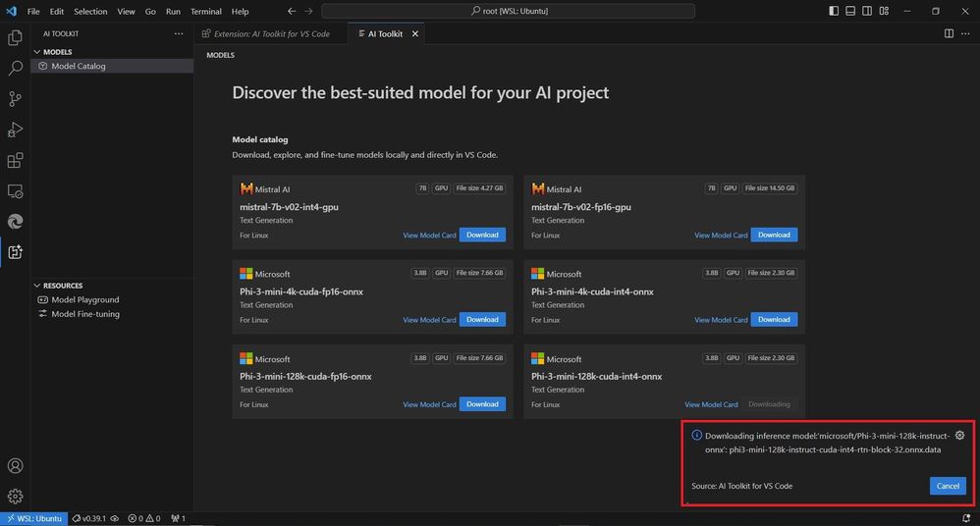Download Phi-3-mini-128k-cuda-fp16-onnx model
Image resolution: width=980 pixels, height=526 pixels.
(482, 404)
